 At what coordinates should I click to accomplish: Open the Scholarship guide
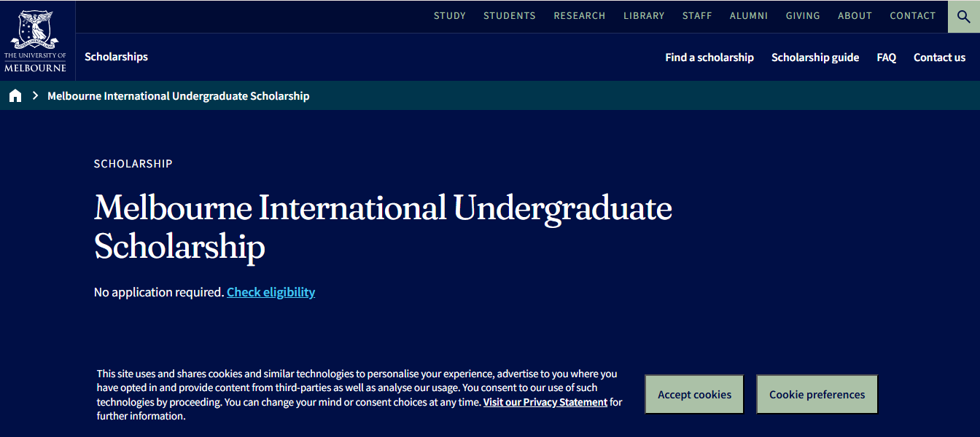coord(815,57)
